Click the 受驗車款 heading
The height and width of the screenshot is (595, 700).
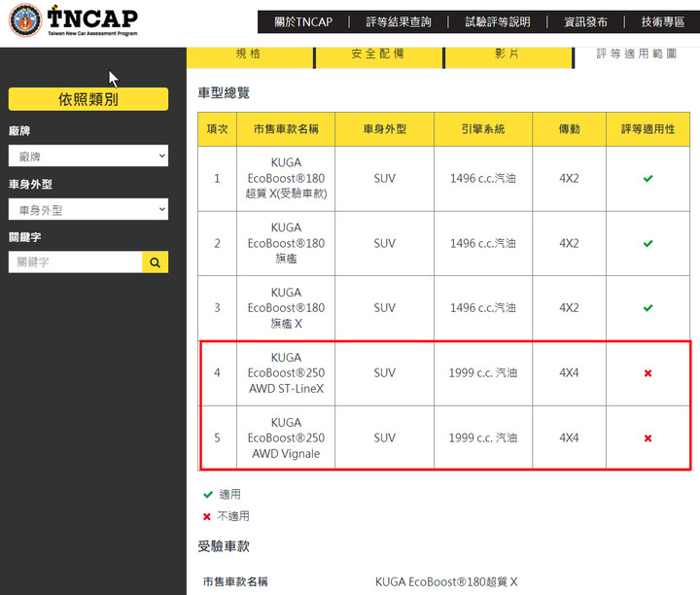tap(224, 546)
